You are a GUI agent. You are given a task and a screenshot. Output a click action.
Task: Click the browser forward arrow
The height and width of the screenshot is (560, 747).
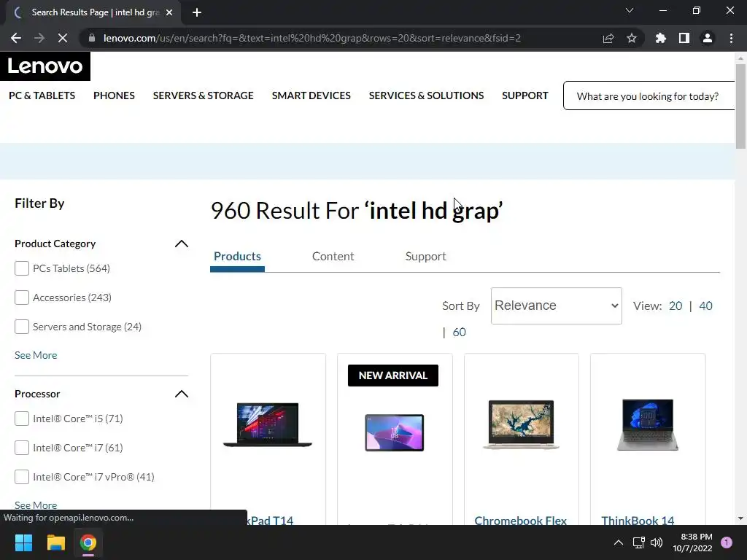(39, 38)
